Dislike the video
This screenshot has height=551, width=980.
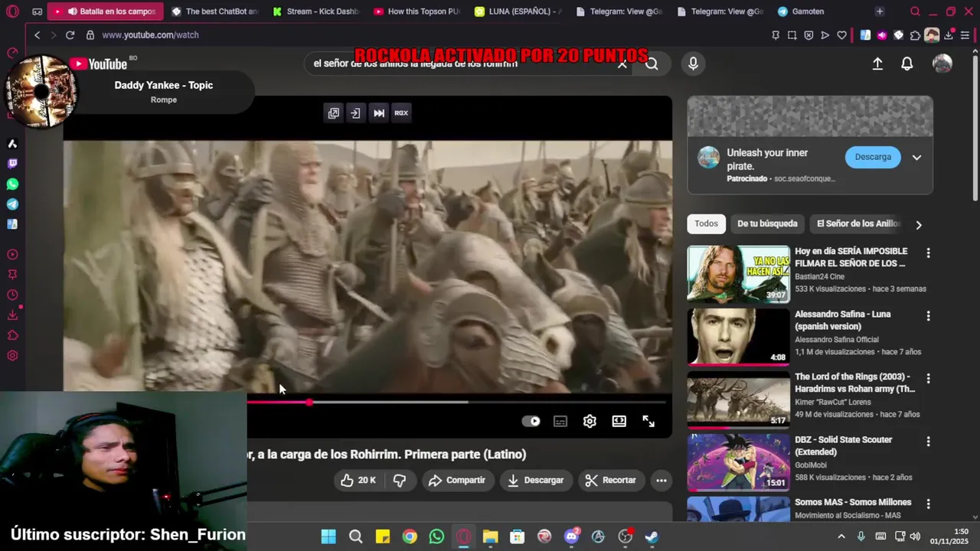point(400,481)
